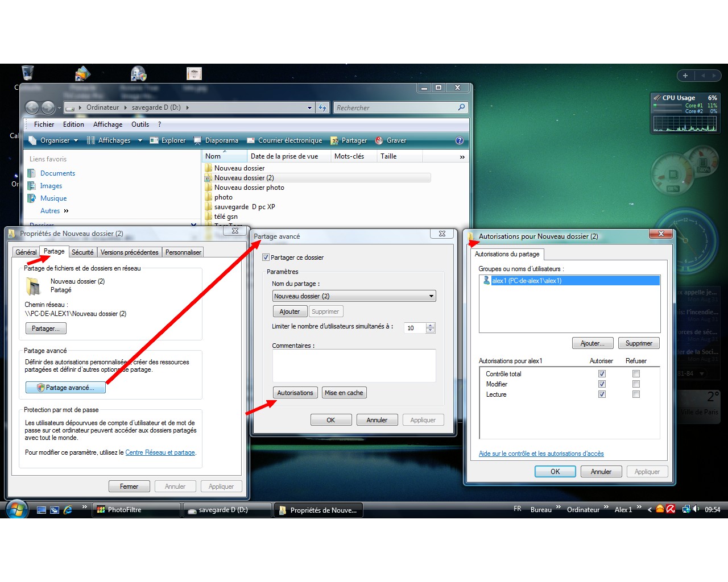Select user alex1 (PC-de-alex1\alex1) in list
The width and height of the screenshot is (728, 582).
click(570, 281)
